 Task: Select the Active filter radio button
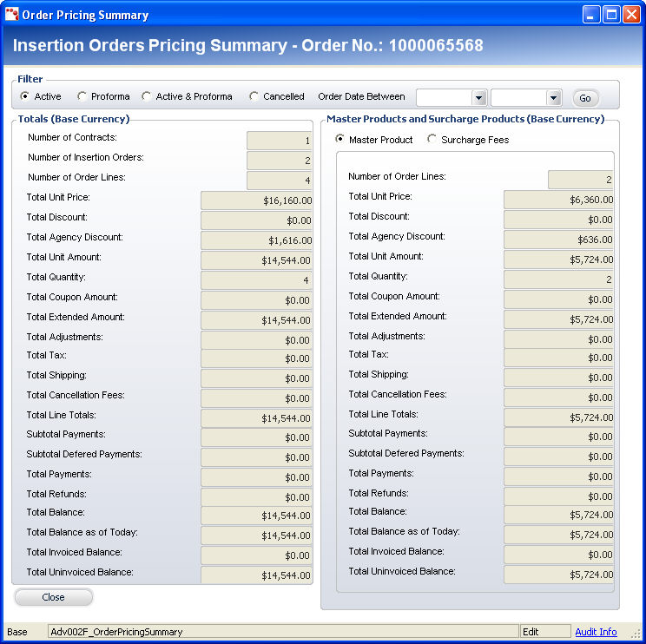point(24,96)
